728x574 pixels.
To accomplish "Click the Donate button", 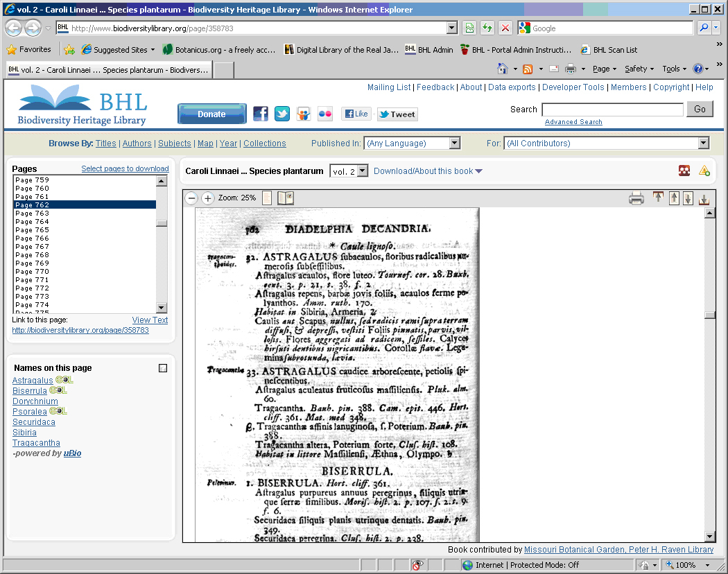I will [211, 114].
